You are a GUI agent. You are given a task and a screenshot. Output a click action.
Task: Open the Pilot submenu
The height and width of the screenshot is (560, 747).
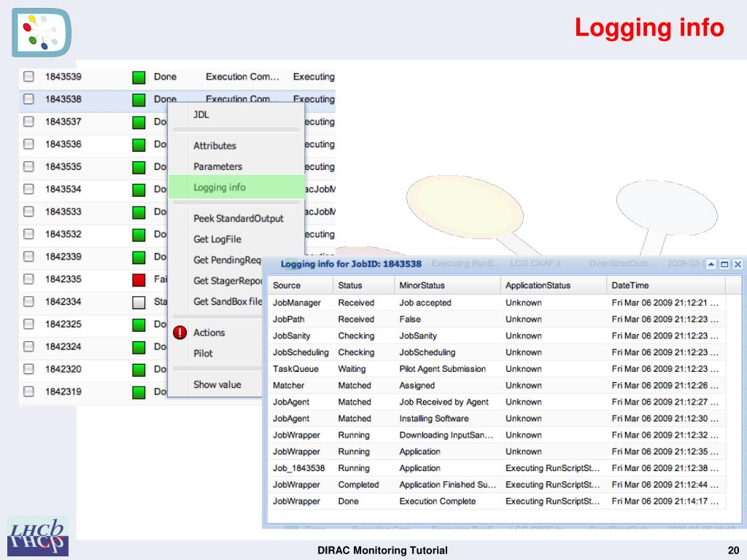pyautogui.click(x=216, y=354)
